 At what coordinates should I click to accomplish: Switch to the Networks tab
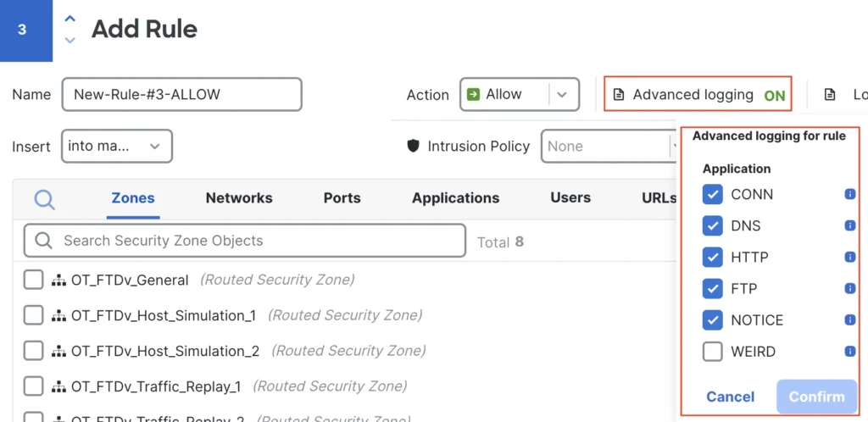(239, 198)
